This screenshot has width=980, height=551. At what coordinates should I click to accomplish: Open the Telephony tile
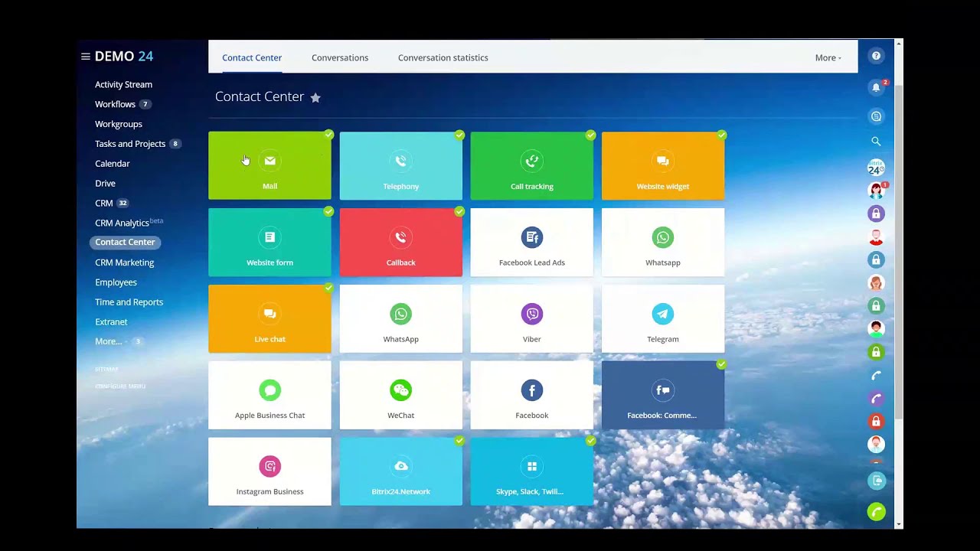coord(400,165)
